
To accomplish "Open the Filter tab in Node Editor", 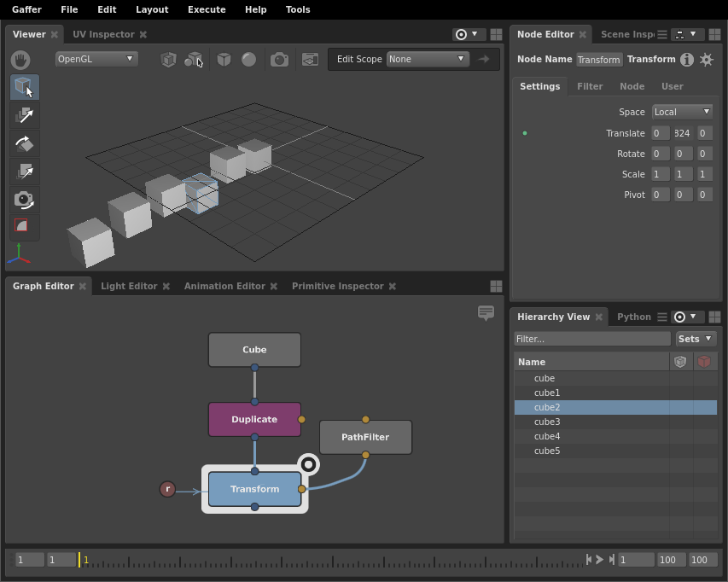I will tap(590, 86).
